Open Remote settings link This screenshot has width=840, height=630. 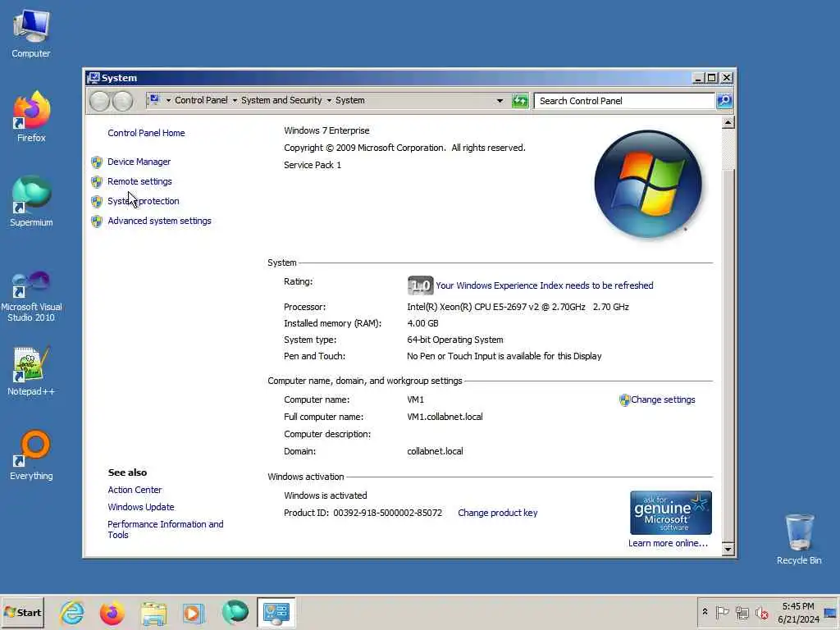139,181
